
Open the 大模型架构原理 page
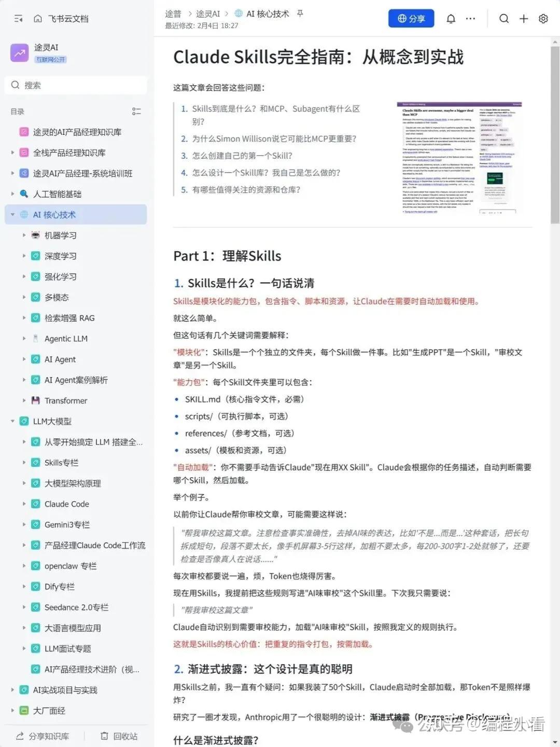click(x=73, y=483)
